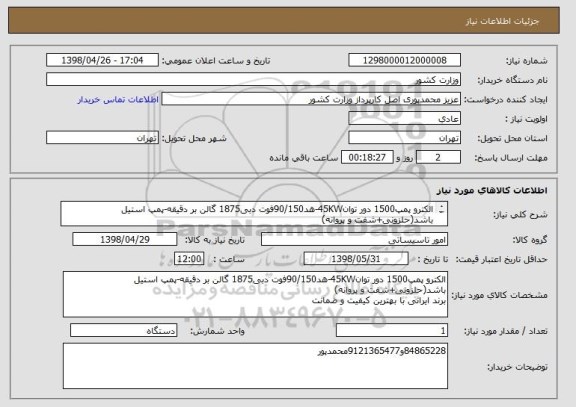Screen dimensions: 576x407
Task: Click the label تاریخ و ساعت اعلان عمومی
Action: 216,61
